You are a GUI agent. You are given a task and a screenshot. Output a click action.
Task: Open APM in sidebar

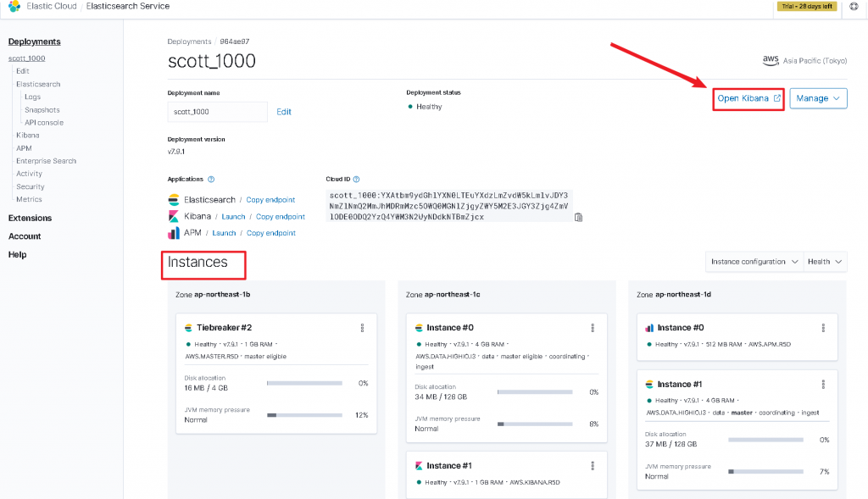(x=24, y=148)
